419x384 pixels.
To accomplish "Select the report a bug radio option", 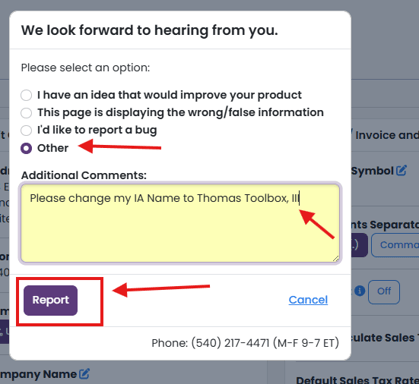I will coord(26,130).
